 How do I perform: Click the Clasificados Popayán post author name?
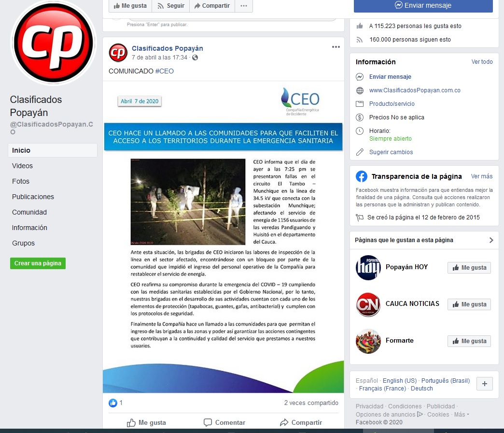(x=167, y=49)
